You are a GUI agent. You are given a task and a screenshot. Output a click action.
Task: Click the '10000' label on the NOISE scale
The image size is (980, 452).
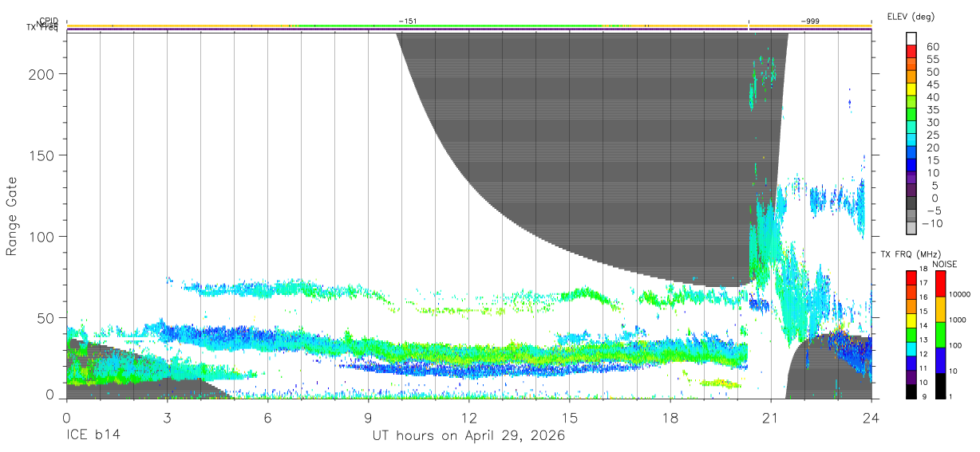pos(960,295)
